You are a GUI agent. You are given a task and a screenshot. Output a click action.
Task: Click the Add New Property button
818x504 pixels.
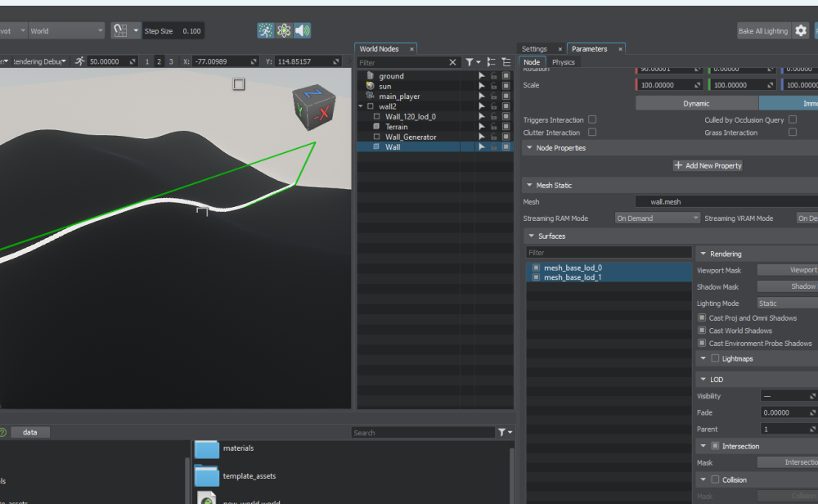coord(708,165)
